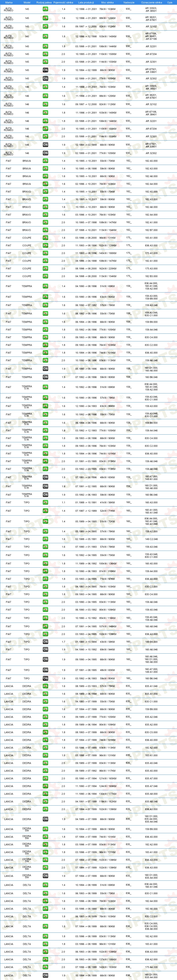Click the Marka column header
177x980 pixels.
(x=9, y=2)
